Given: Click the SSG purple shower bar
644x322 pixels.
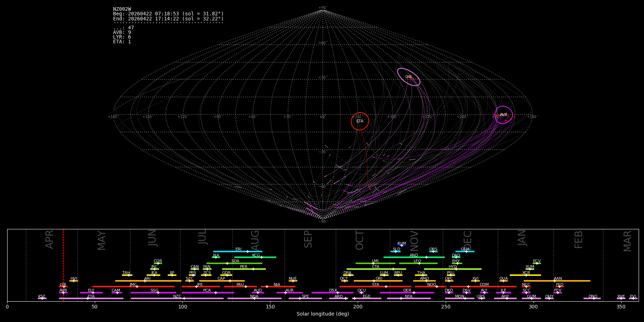Looking at the screenshot, I should [153, 293].
